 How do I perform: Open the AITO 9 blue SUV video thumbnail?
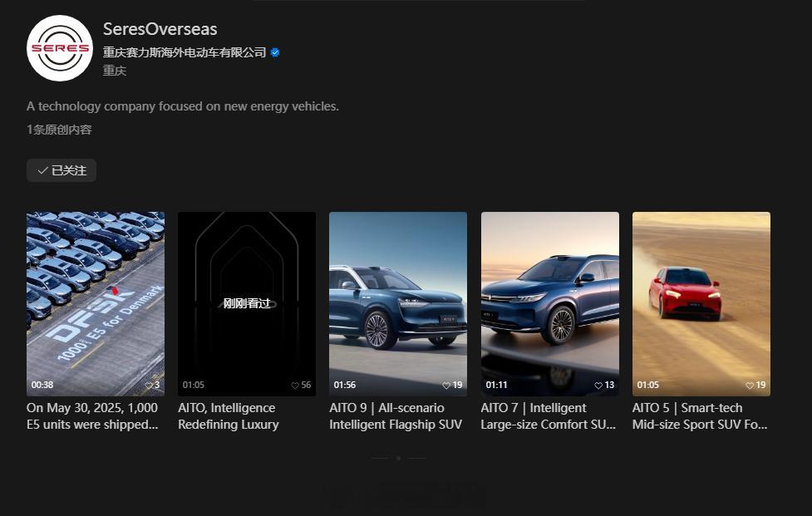point(398,304)
